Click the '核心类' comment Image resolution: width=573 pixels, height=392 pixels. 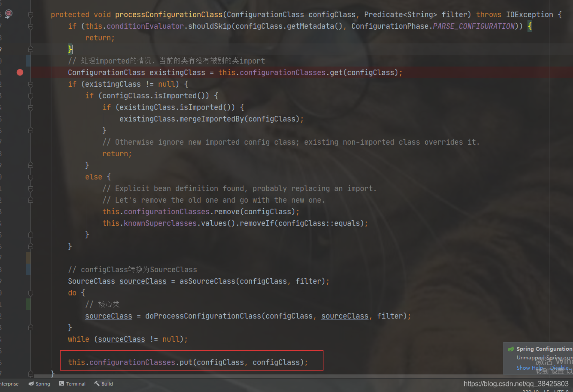pyautogui.click(x=102, y=304)
